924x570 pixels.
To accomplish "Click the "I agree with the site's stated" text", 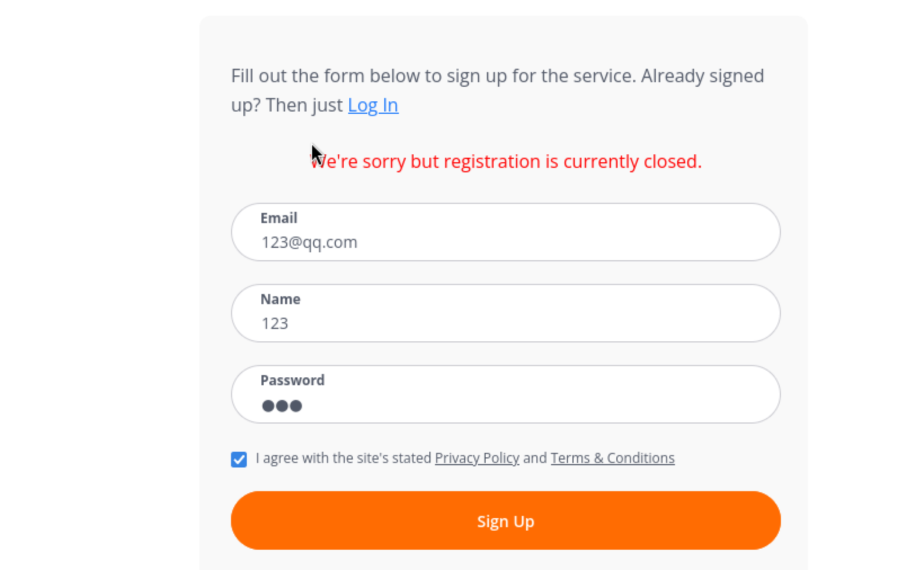I will tap(344, 458).
